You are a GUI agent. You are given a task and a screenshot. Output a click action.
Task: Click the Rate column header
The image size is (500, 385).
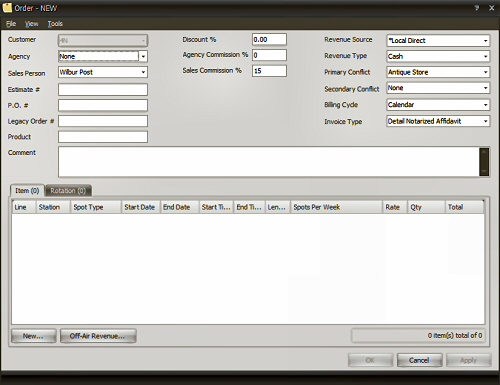pyautogui.click(x=395, y=207)
